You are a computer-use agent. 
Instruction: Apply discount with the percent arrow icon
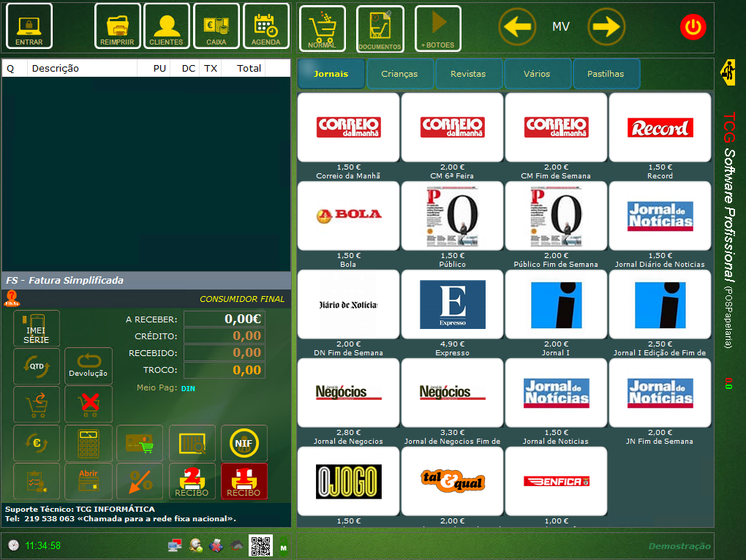click(x=140, y=482)
